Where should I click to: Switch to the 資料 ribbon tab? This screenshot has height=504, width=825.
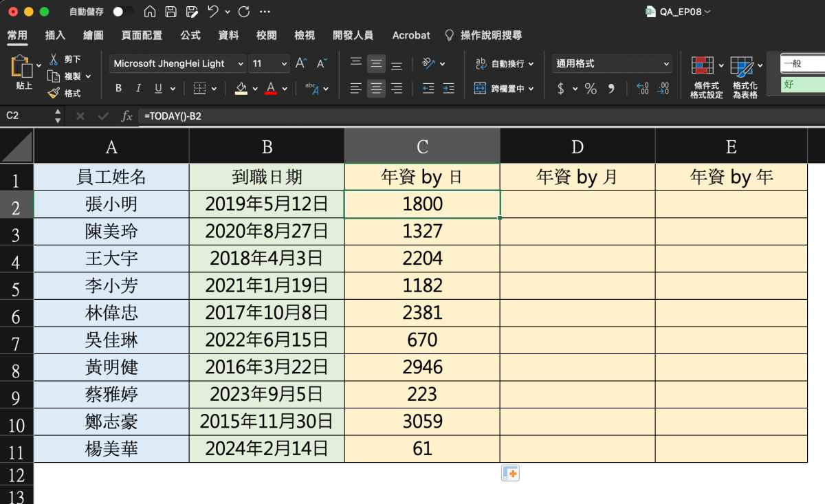click(228, 35)
